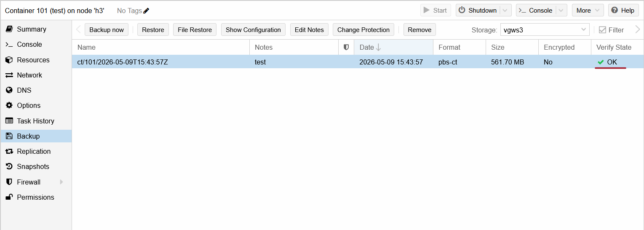Click the Show Configuration button

point(253,29)
